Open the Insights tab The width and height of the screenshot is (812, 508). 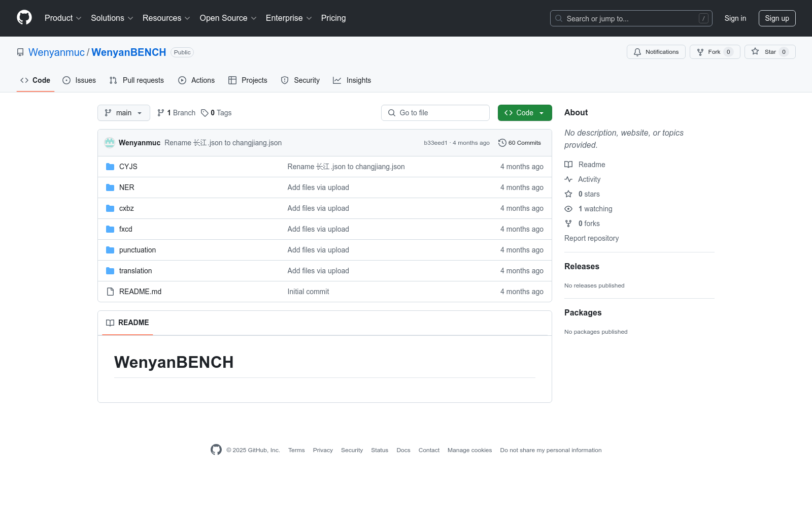tap(352, 80)
